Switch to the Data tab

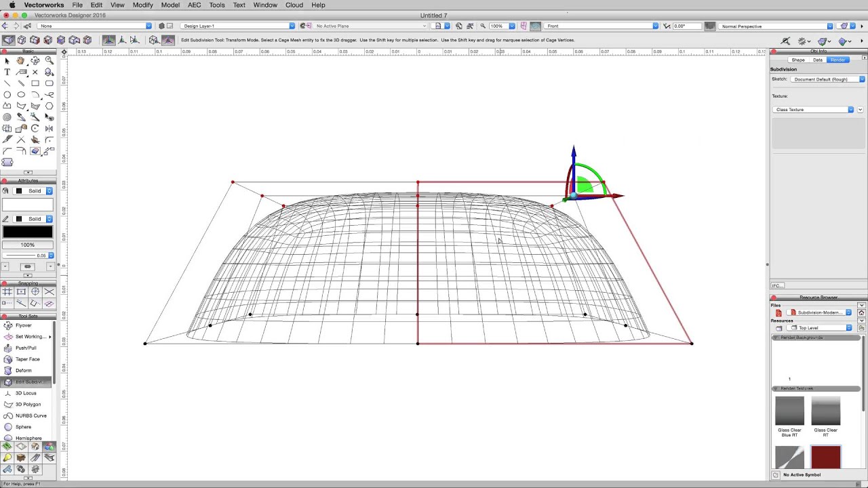tap(818, 60)
